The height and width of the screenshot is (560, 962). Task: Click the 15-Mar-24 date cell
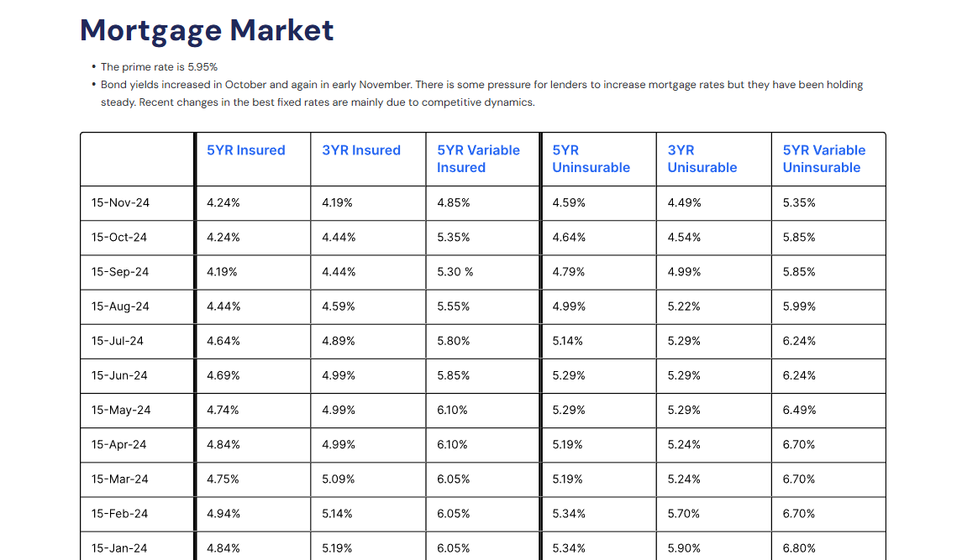(x=120, y=479)
